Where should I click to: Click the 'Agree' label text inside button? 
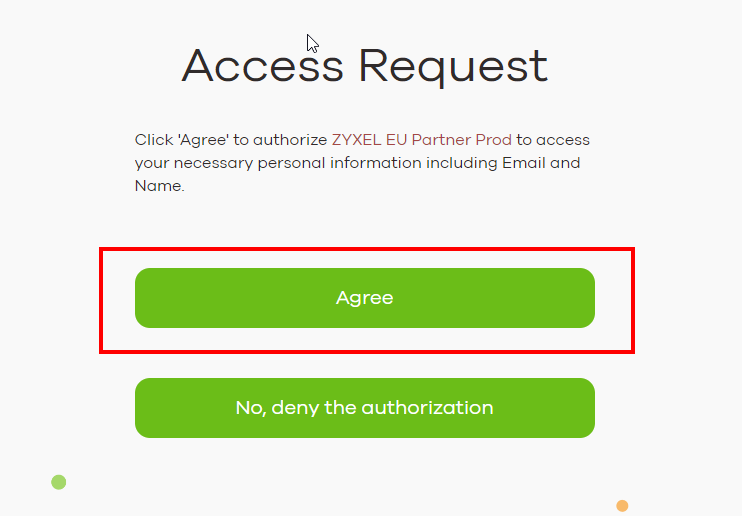365,298
